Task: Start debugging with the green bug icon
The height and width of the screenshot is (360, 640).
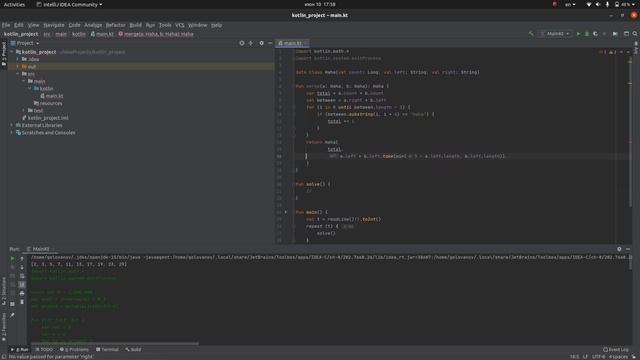Action: [587, 34]
